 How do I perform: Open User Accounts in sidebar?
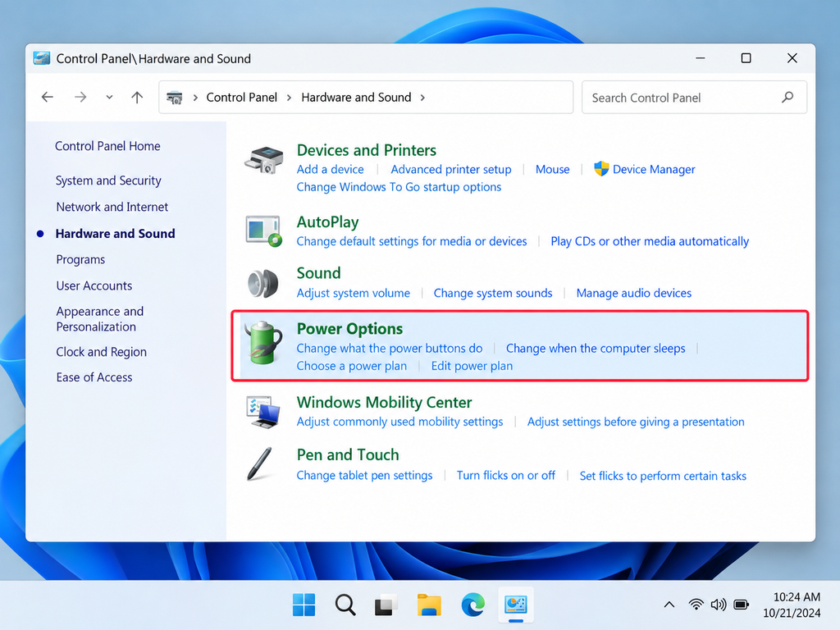click(x=94, y=285)
